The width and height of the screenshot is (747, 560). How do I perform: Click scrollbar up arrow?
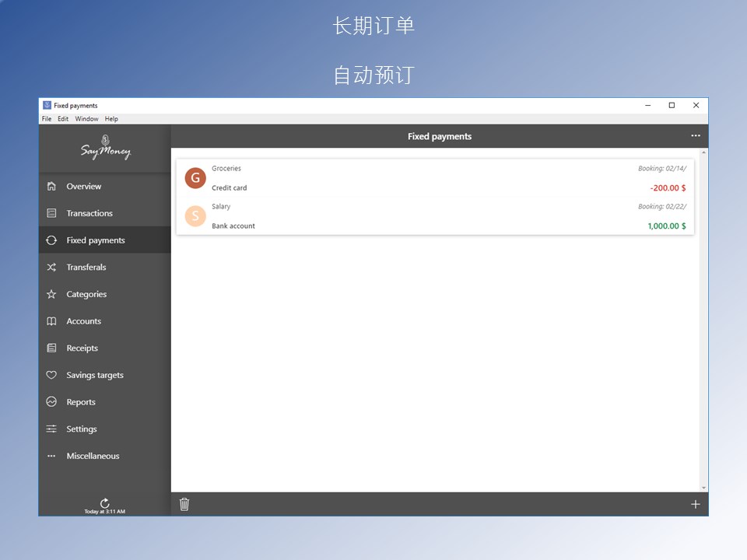pyautogui.click(x=703, y=152)
